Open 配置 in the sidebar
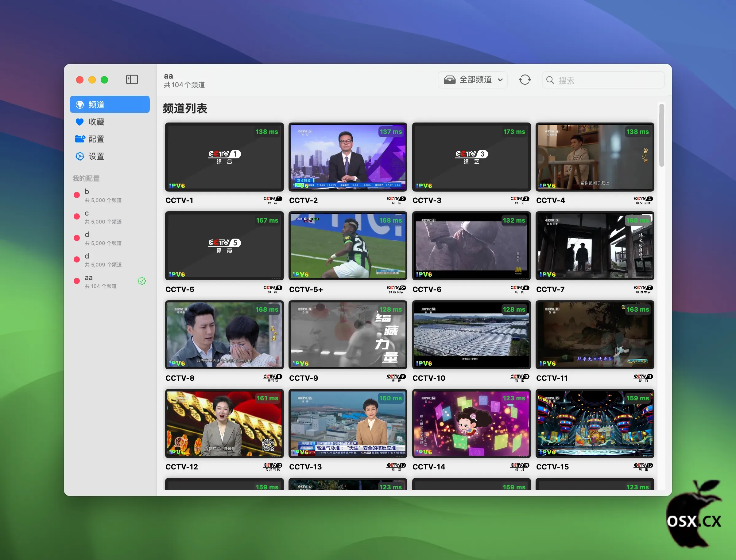 [110, 139]
